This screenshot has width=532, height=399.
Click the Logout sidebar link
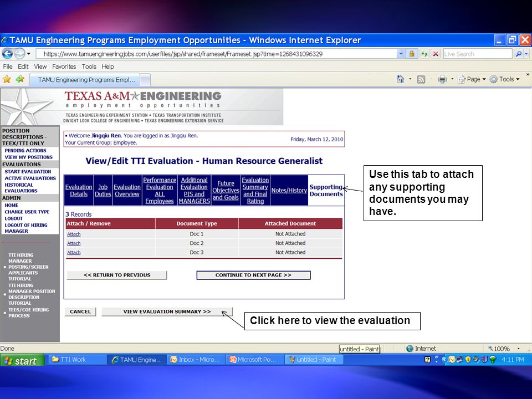pyautogui.click(x=13, y=218)
